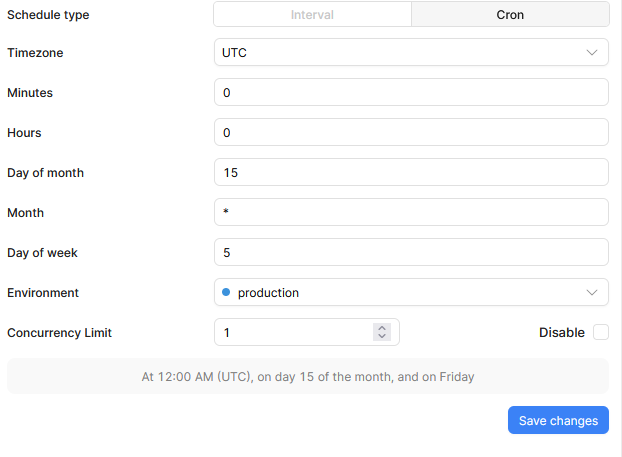
Task: Open the Timezone UTC dropdown
Action: tap(411, 52)
